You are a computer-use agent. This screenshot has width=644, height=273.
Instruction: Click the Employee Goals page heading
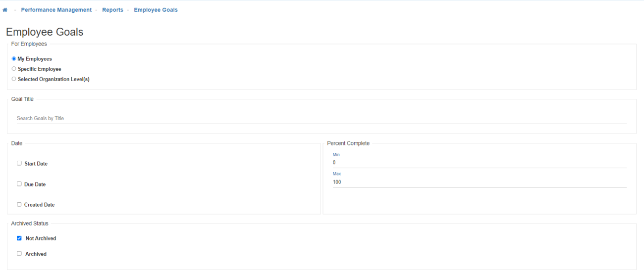point(45,32)
